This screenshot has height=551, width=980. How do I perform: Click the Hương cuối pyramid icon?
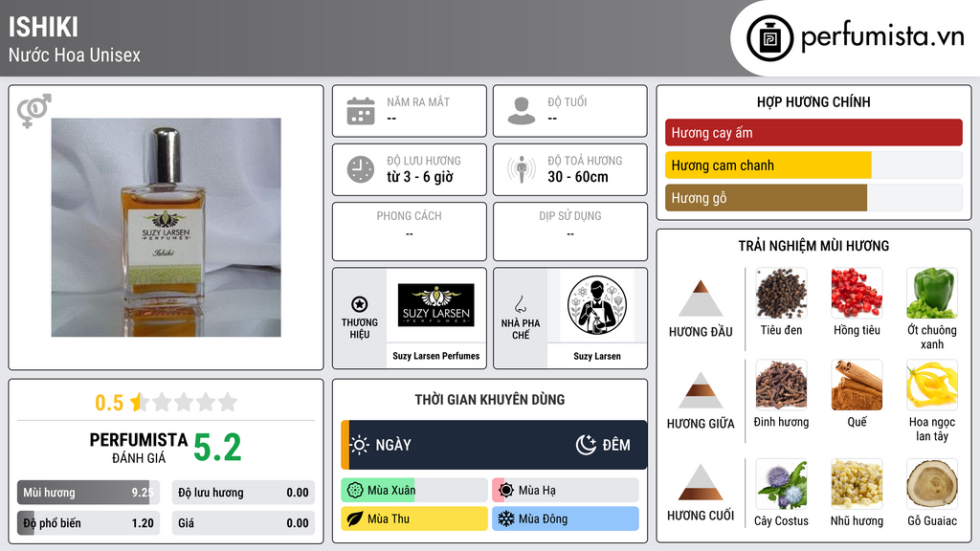tap(701, 482)
